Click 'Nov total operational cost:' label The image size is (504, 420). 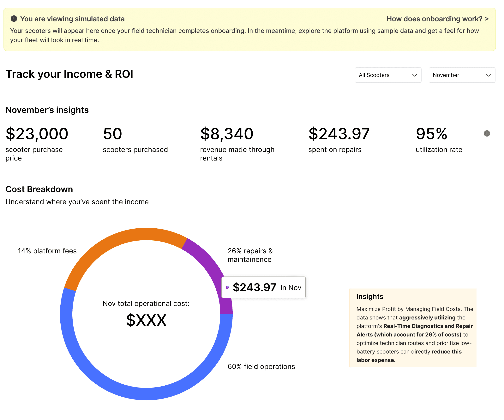click(x=146, y=303)
